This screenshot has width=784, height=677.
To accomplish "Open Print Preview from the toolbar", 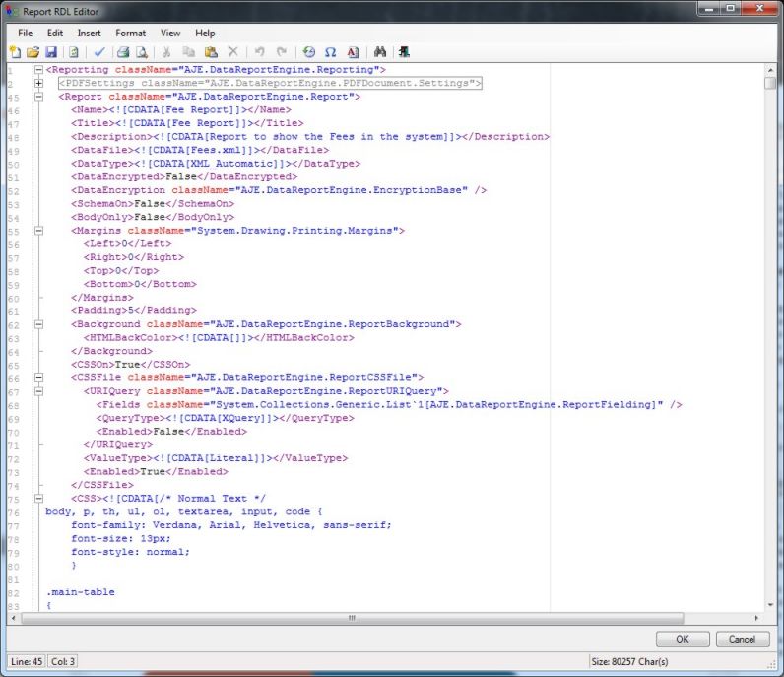I will [141, 51].
